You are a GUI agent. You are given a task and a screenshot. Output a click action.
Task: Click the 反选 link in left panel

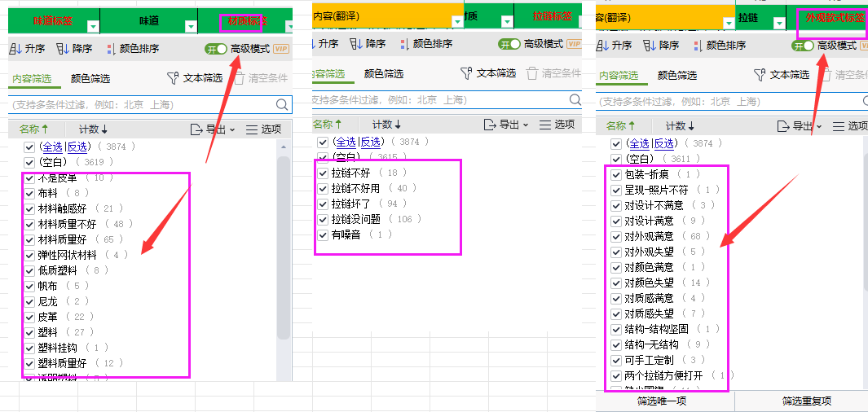coord(78,147)
